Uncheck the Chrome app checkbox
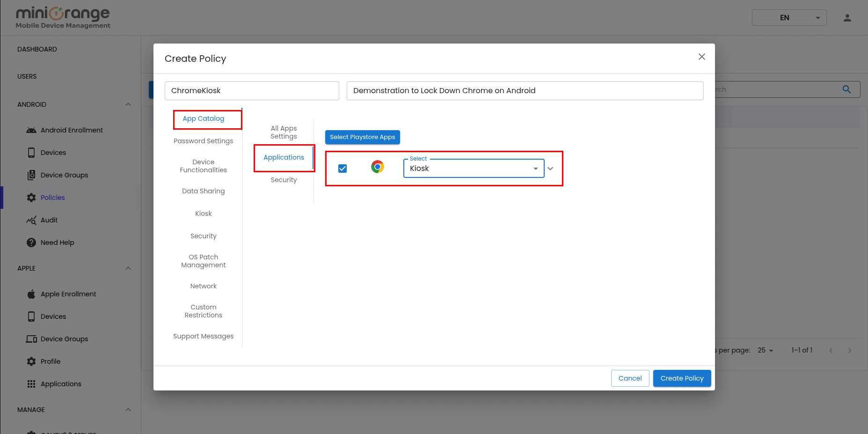 pyautogui.click(x=343, y=168)
